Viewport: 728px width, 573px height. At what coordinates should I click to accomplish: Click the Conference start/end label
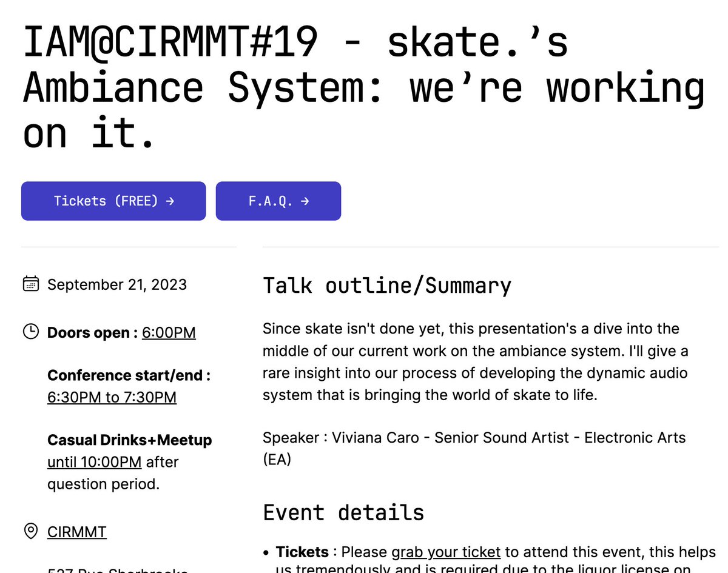click(x=129, y=375)
